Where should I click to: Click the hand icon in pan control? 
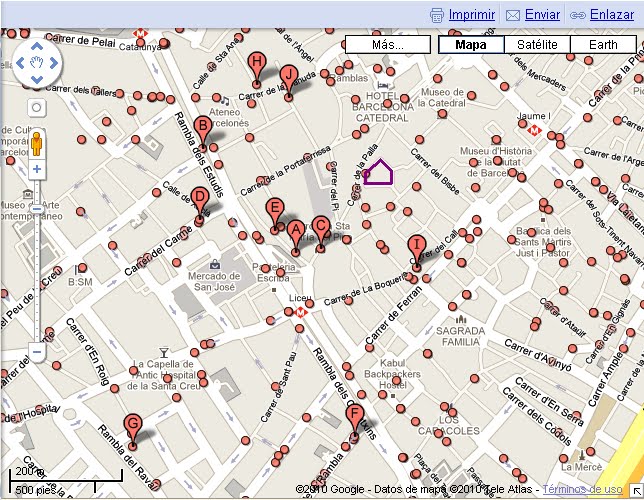[37, 63]
